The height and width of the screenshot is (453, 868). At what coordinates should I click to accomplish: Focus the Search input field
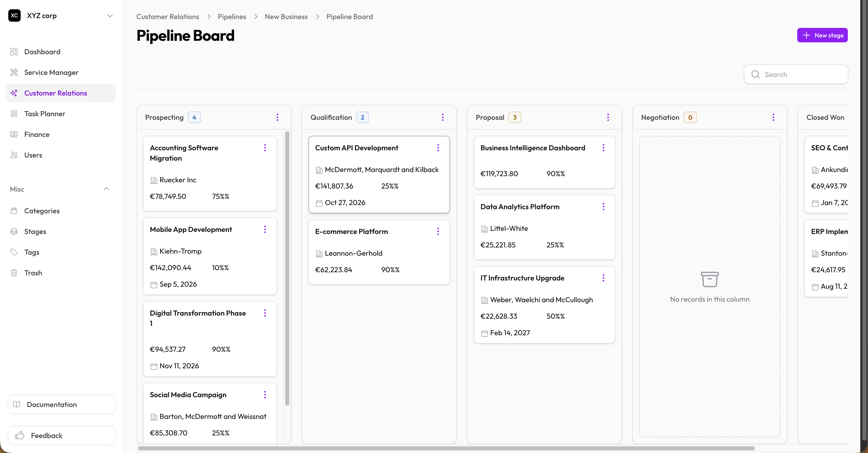[796, 74]
